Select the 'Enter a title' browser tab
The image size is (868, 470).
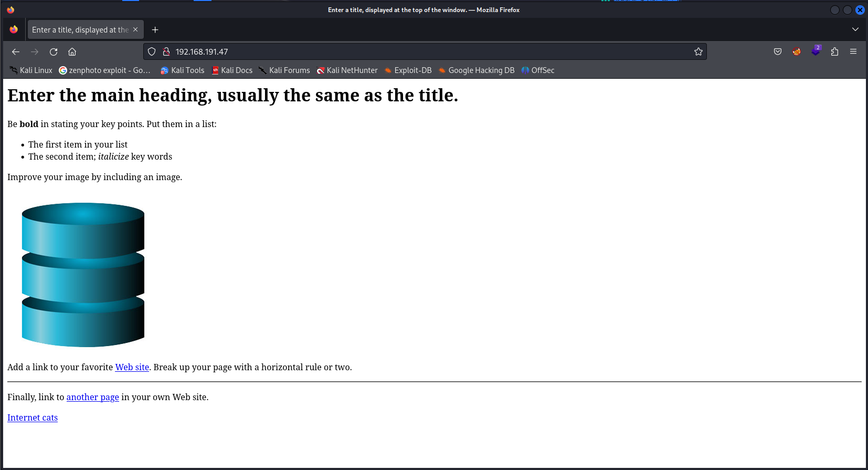pyautogui.click(x=80, y=30)
